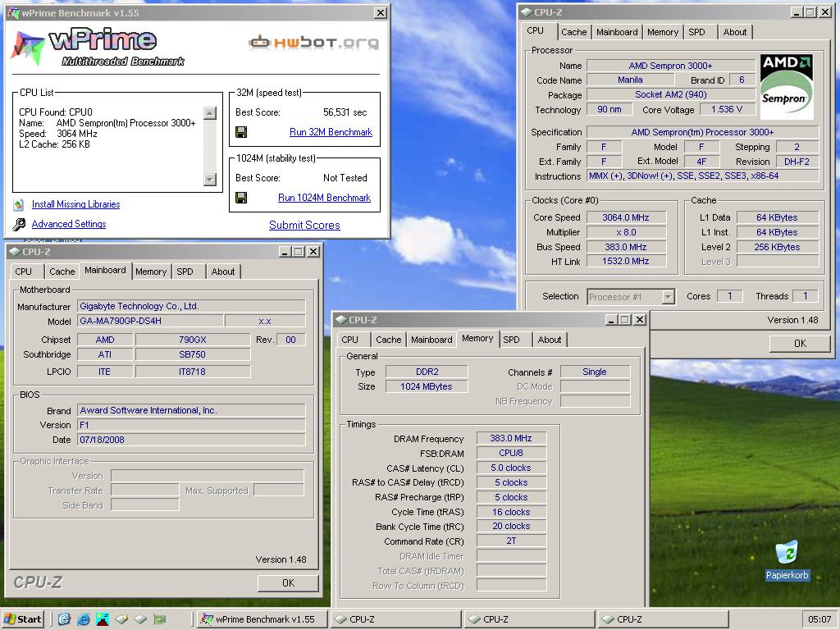Click the CPU List scroll down arrow
Viewport: 840px width, 630px height.
click(x=210, y=180)
